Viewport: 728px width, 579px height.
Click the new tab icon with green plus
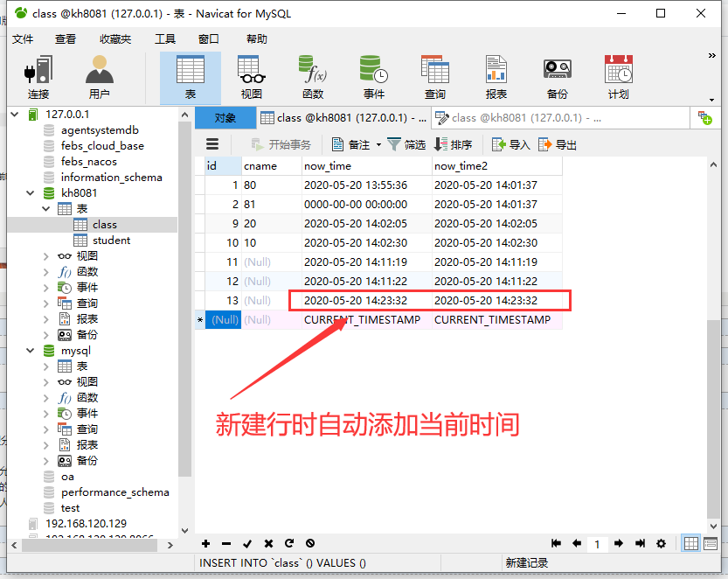point(704,118)
